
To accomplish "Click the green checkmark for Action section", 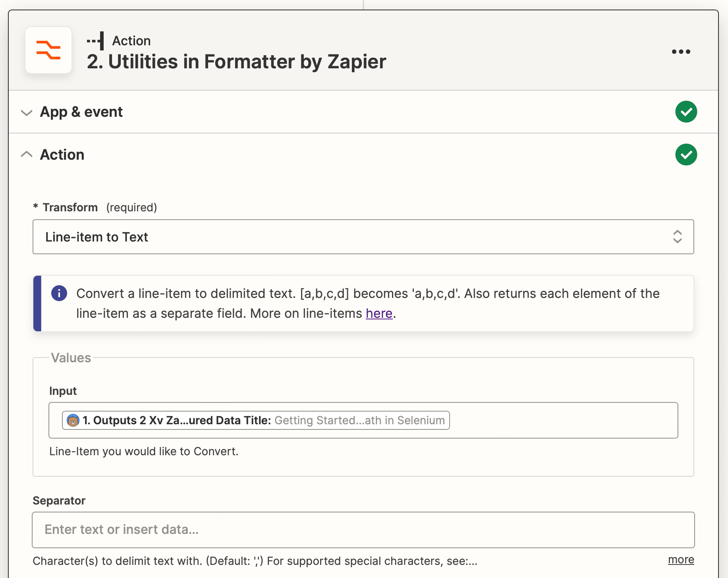I will (686, 155).
